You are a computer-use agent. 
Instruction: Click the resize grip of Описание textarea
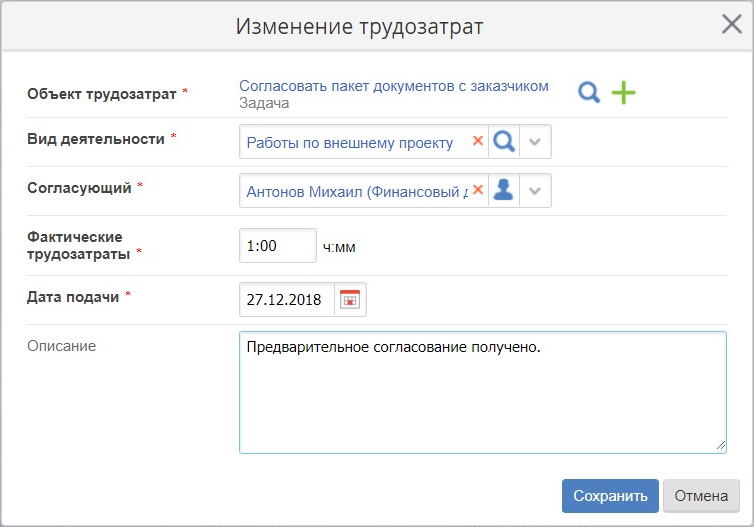(x=720, y=447)
